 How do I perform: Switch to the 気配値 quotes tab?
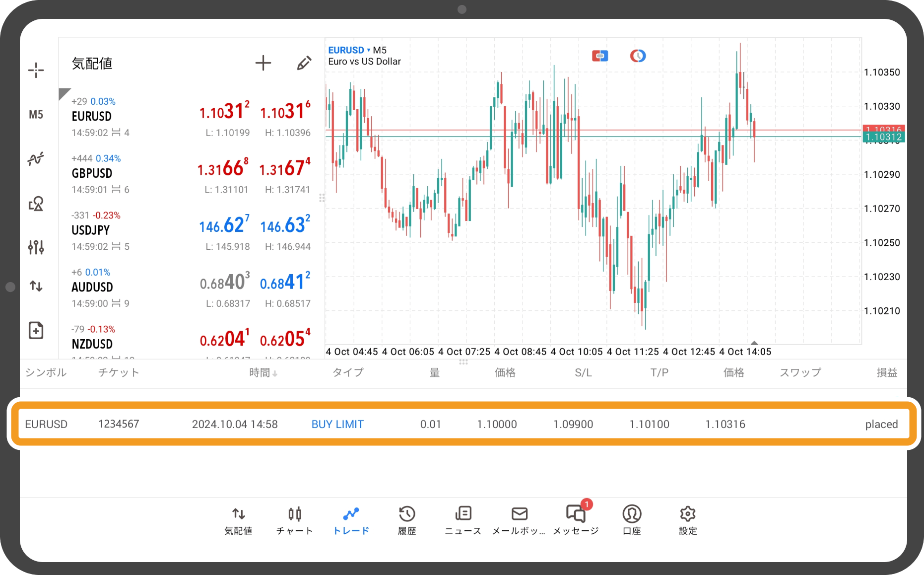point(238,521)
